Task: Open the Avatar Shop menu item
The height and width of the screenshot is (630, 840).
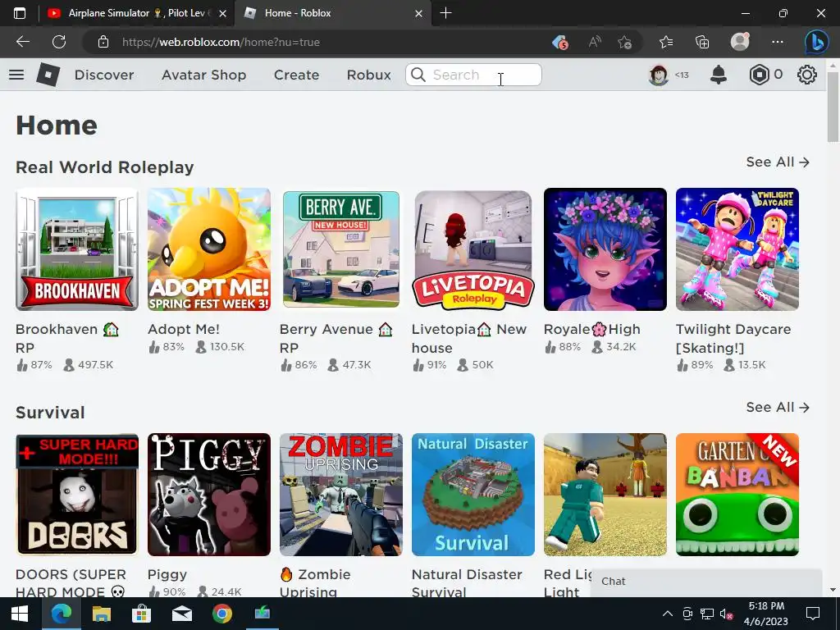Action: [204, 75]
